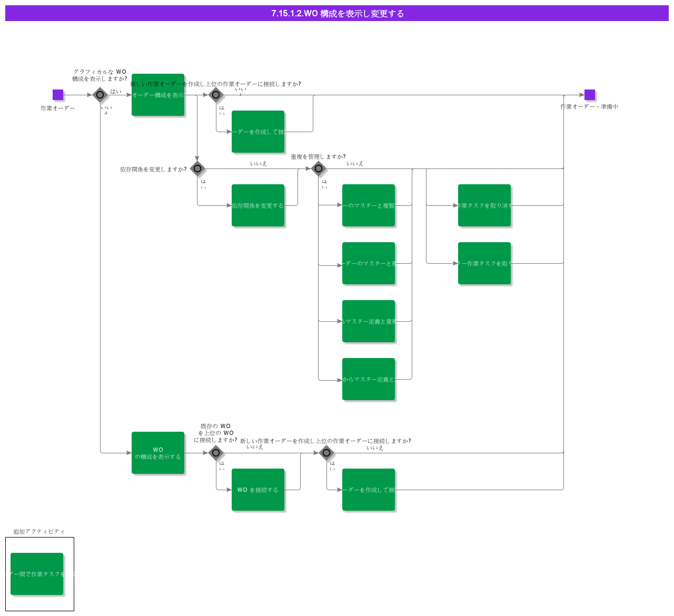The height and width of the screenshot is (616, 674).
Task: Select the 重複を管理しますか? gateway diamond
Action: tap(319, 168)
